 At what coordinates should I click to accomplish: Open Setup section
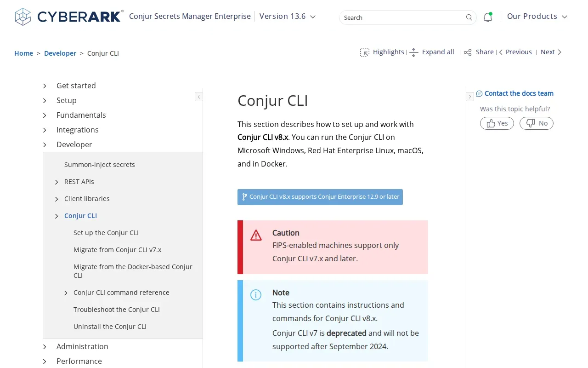tap(67, 100)
